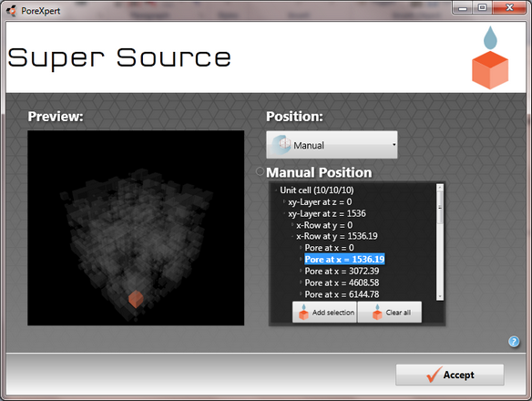Expand the x-Row at y = 0 node

292,225
